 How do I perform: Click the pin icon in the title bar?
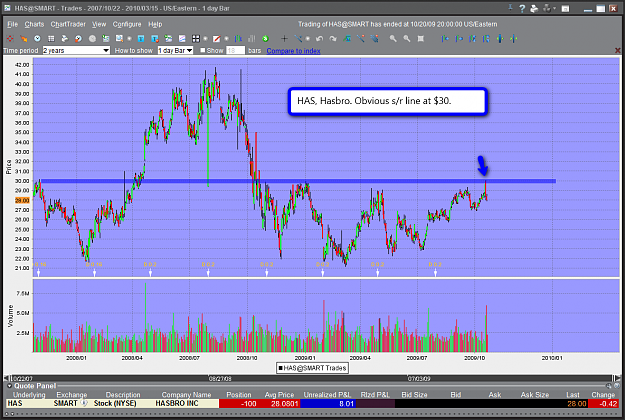click(x=510, y=8)
